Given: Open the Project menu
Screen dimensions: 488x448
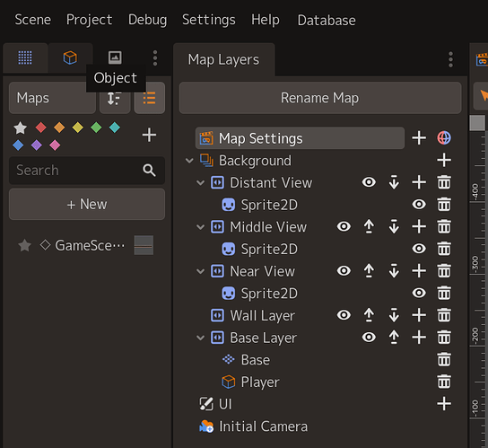Looking at the screenshot, I should point(90,20).
